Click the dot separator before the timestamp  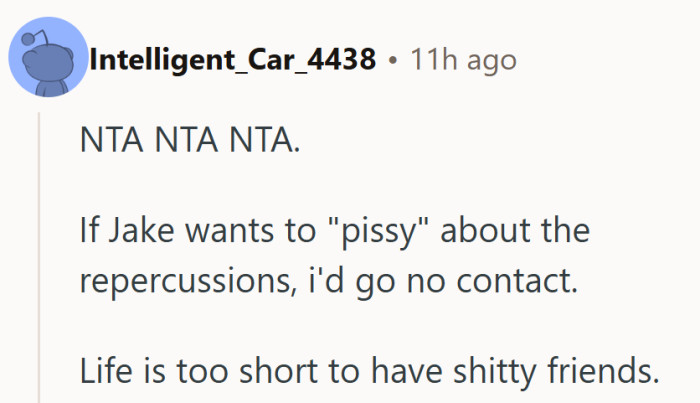point(393,61)
